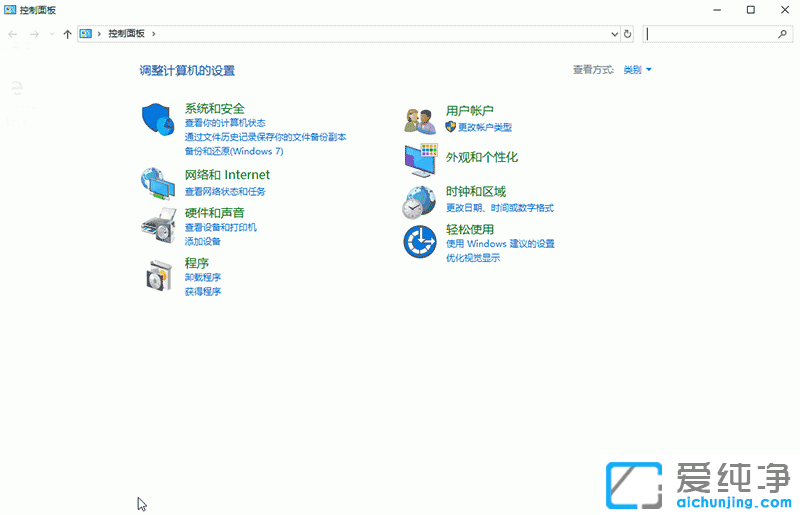Open the 卸载程序 link
The height and width of the screenshot is (515, 800).
[x=203, y=277]
